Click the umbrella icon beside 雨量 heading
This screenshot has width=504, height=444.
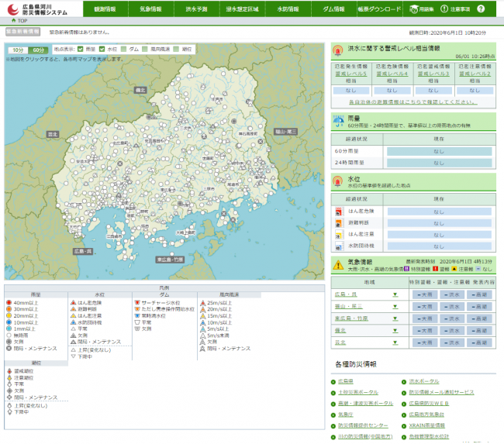point(338,121)
